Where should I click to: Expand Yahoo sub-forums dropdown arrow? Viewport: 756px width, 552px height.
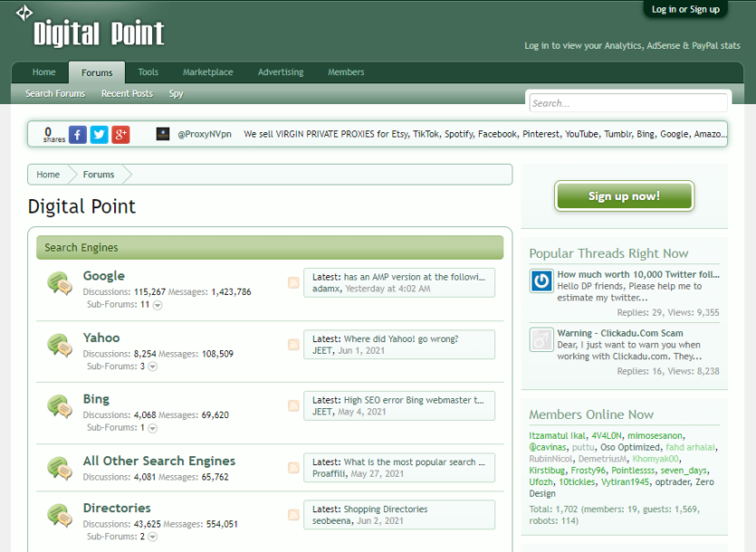pyautogui.click(x=152, y=366)
